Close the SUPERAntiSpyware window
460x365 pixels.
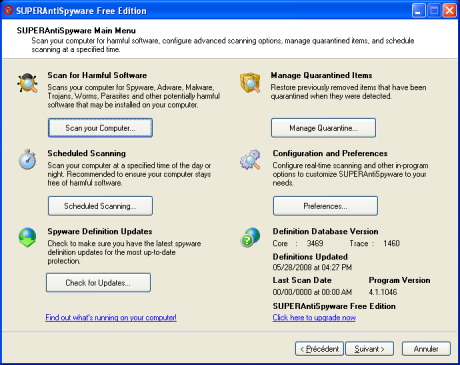point(450,10)
